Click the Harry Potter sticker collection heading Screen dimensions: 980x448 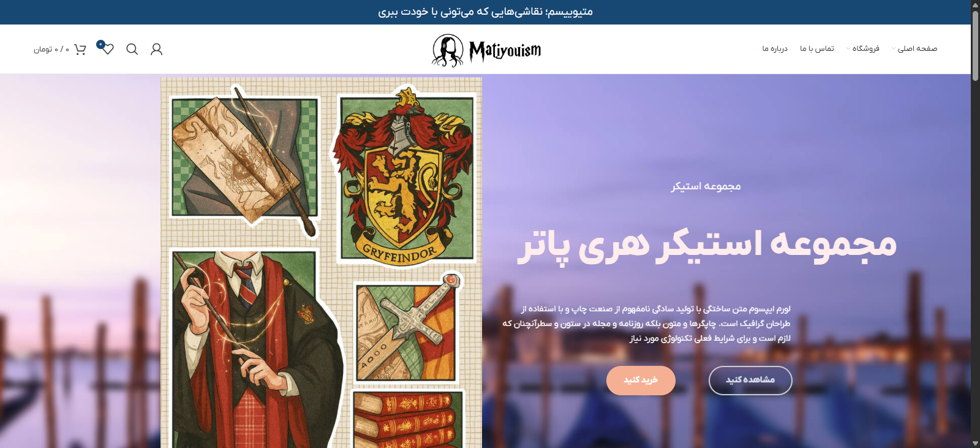[x=707, y=245]
